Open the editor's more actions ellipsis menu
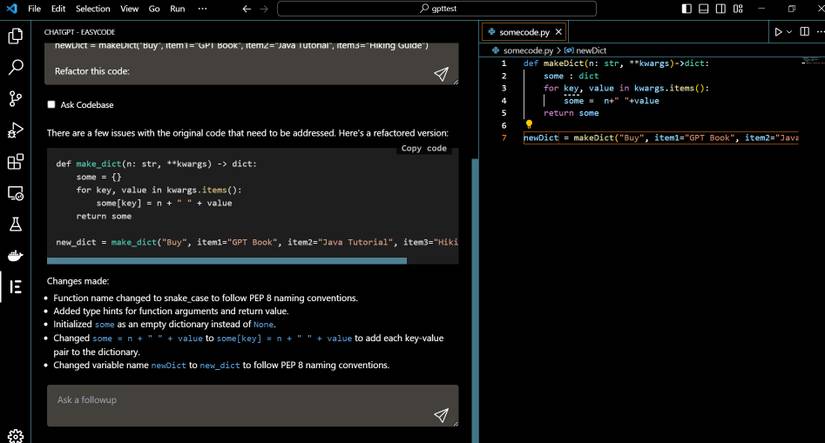Viewport: 825px width, 443px height. point(820,32)
